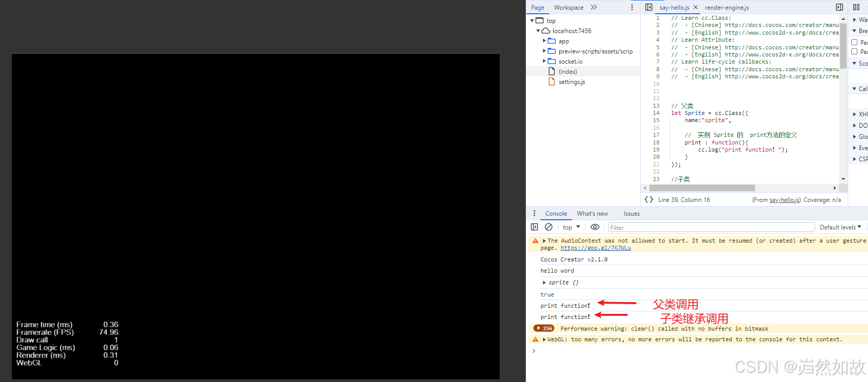Expand the XHR/fetch Breakpoints section
The width and height of the screenshot is (868, 382).
[x=854, y=114]
